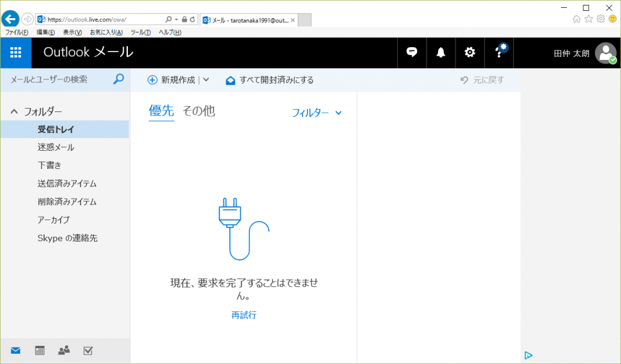Click the address bar search magnifier
This screenshot has width=621, height=364.
(169, 19)
